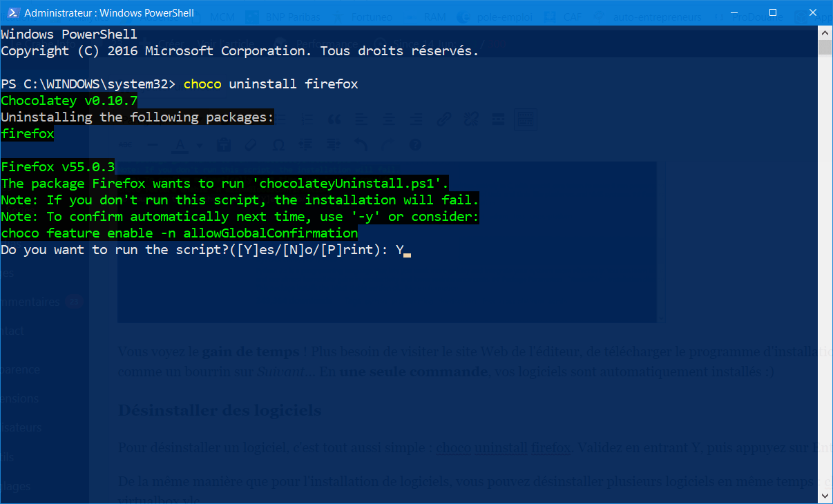This screenshot has width=833, height=504.
Task: Click the first line 'Windows PowerShell' in console
Action: pyautogui.click(x=69, y=35)
